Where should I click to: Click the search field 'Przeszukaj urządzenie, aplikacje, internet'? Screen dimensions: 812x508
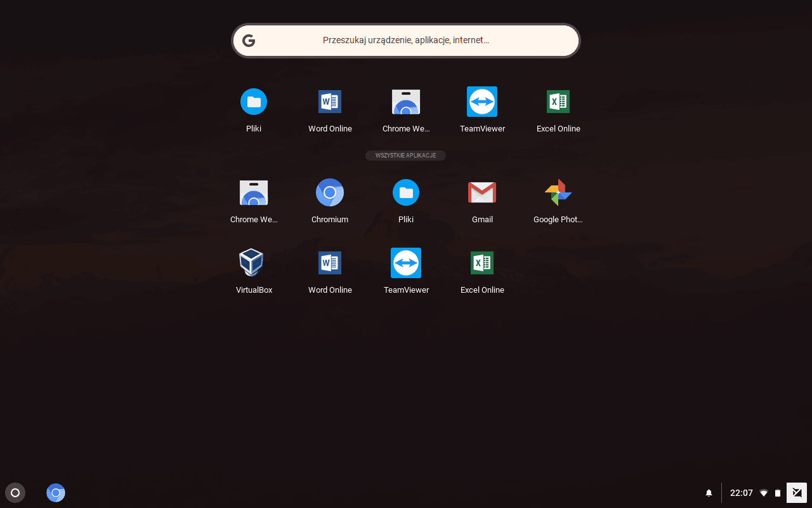point(406,41)
